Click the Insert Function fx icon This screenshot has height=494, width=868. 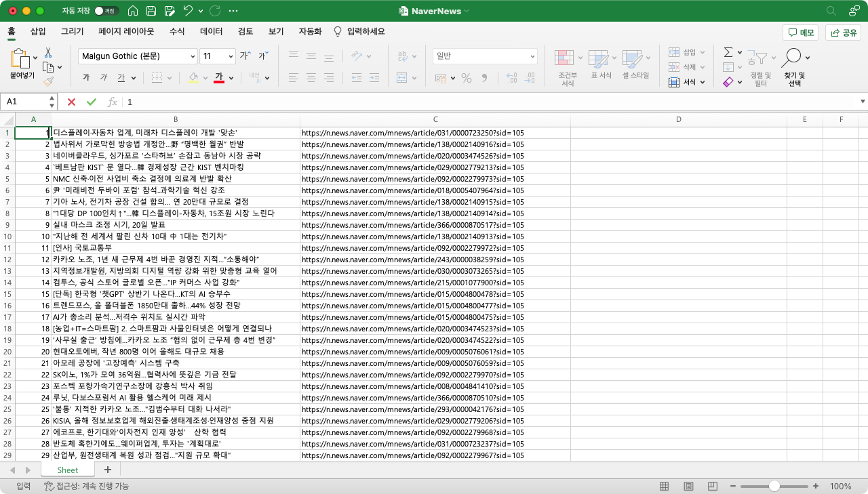tap(113, 102)
